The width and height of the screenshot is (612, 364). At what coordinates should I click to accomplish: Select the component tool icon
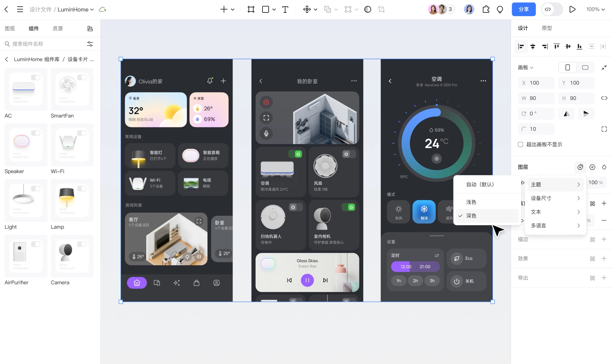pyautogui.click(x=307, y=9)
